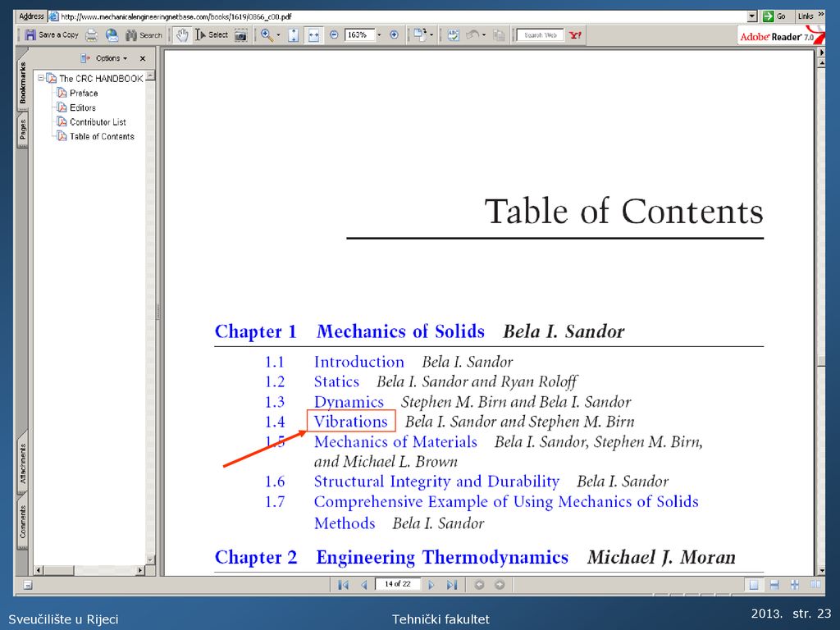This screenshot has width=840, height=630.
Task: Open the Vibrations section link
Action: [x=351, y=422]
